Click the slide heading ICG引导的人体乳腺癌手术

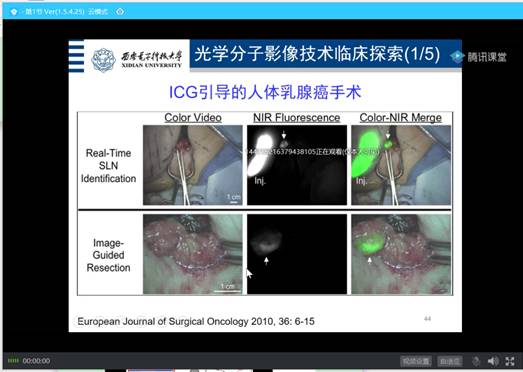265,92
